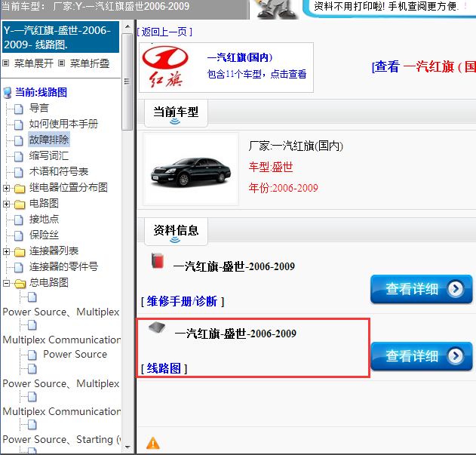Click the 术语和符号表 page icon
This screenshot has height=455, width=476.
[19, 172]
